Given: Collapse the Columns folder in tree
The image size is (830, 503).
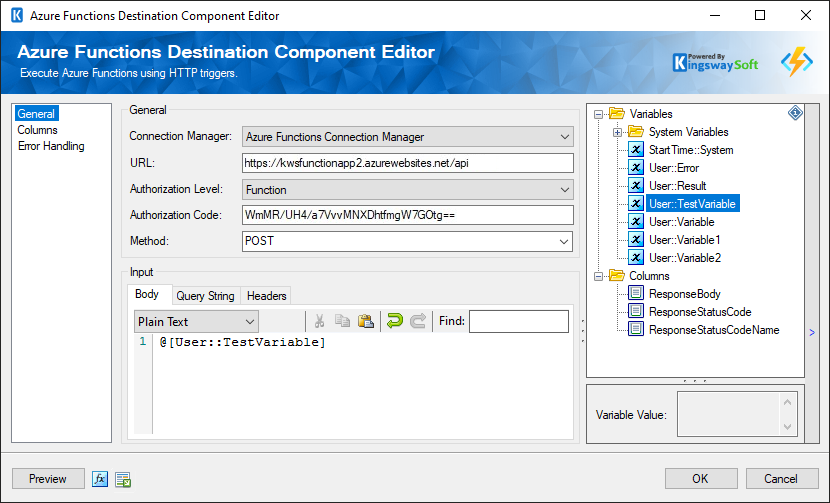Looking at the screenshot, I should 599,276.
